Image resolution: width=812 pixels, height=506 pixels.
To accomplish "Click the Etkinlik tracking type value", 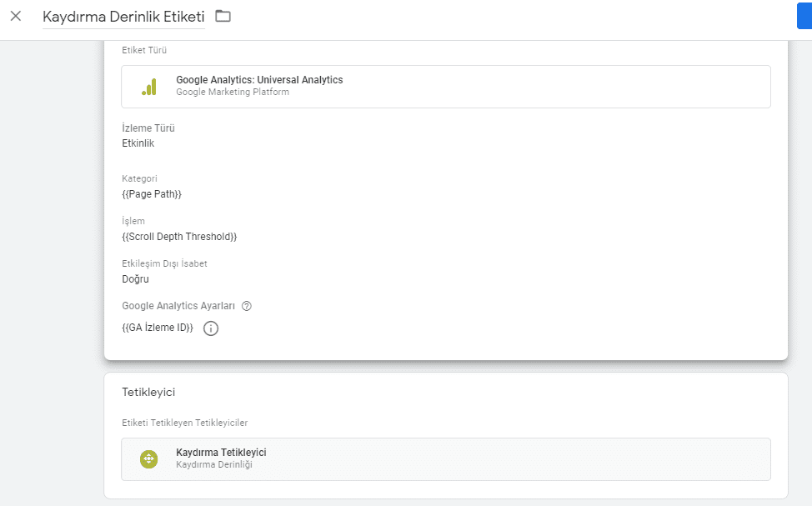I will point(138,143).
